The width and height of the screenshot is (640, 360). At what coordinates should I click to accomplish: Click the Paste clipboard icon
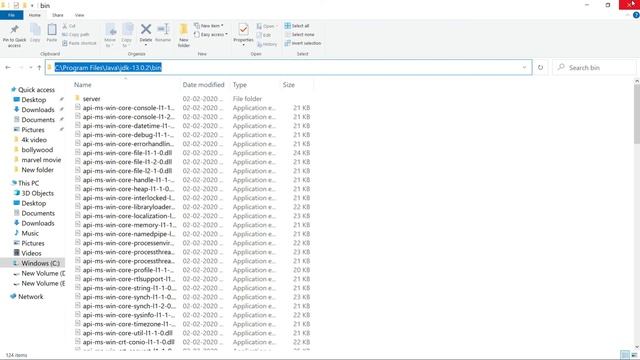[52, 30]
